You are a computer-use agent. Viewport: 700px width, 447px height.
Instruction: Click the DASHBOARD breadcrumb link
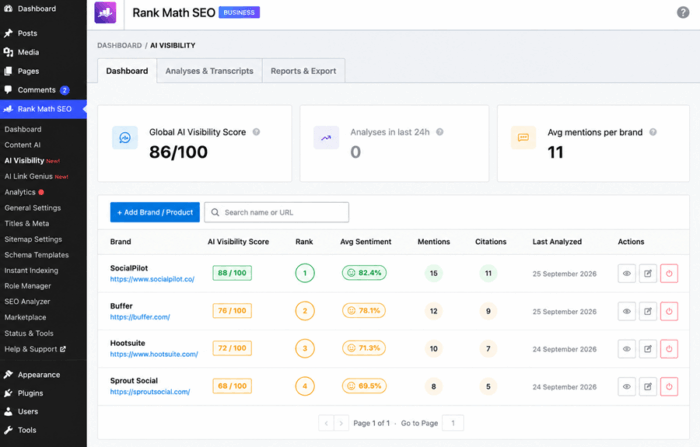click(x=119, y=46)
